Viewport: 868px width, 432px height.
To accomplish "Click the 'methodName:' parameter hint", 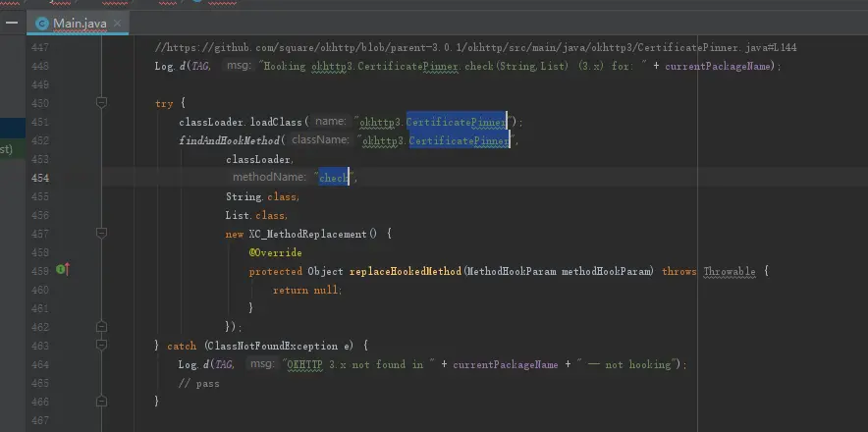I will click(x=269, y=178).
